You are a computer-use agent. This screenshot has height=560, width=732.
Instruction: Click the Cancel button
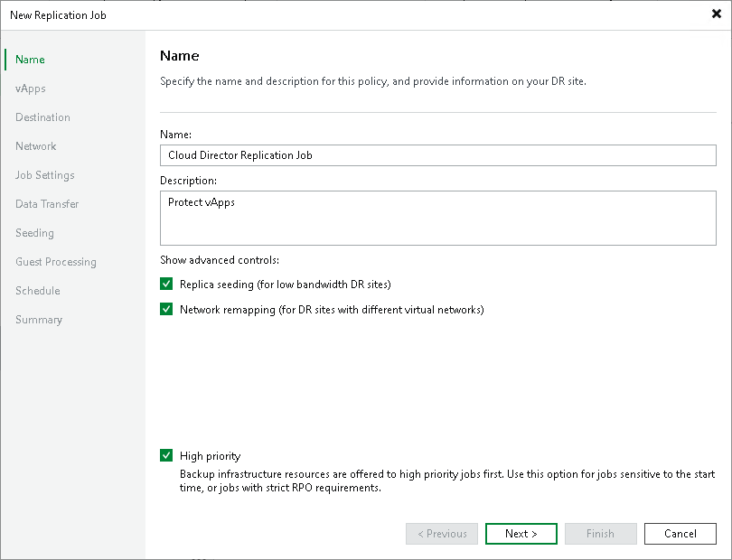(x=680, y=534)
